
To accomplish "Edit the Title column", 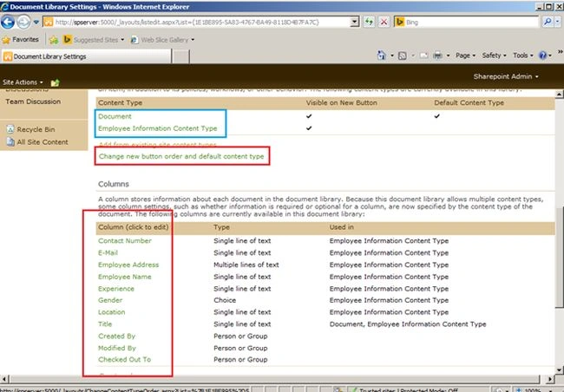I will tap(105, 324).
